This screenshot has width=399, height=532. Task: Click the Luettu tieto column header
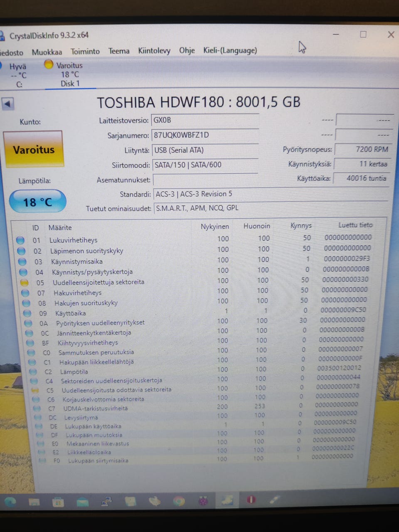click(x=355, y=225)
